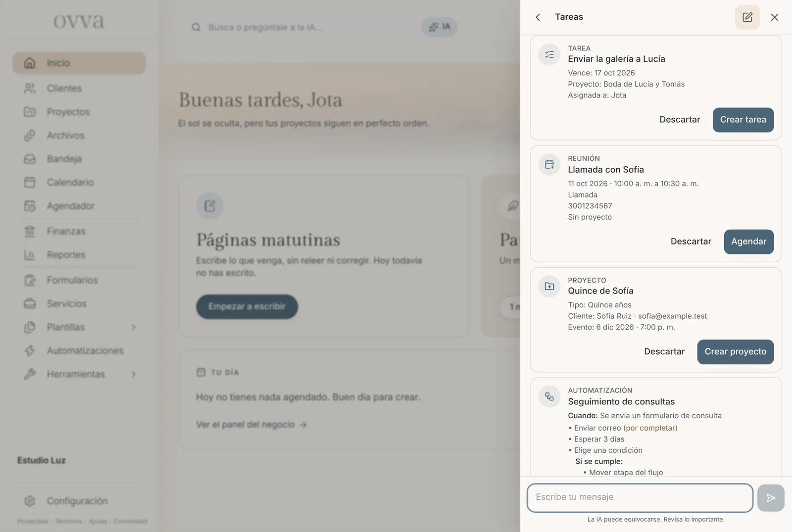Click the Formularios sidebar icon
The height and width of the screenshot is (532, 792).
(30, 280)
